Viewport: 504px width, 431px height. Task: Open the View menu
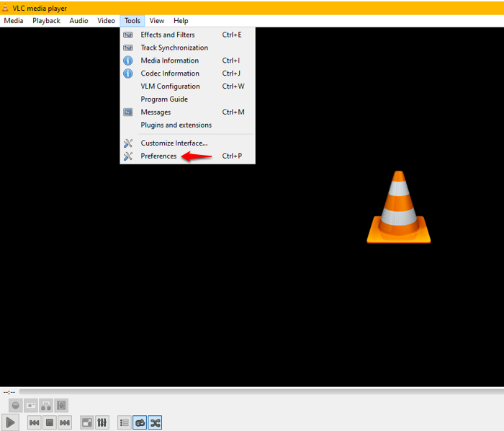pyautogui.click(x=157, y=21)
